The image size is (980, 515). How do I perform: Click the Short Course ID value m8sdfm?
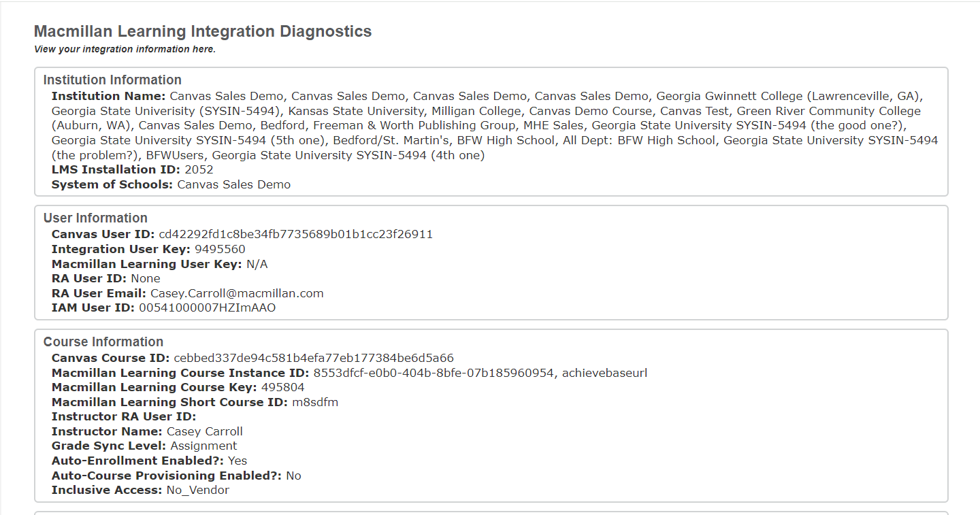tap(315, 402)
